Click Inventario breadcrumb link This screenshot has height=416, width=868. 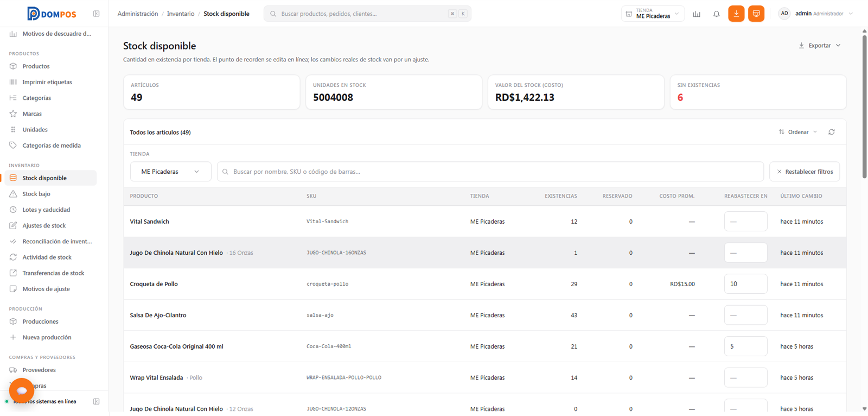[x=181, y=14]
